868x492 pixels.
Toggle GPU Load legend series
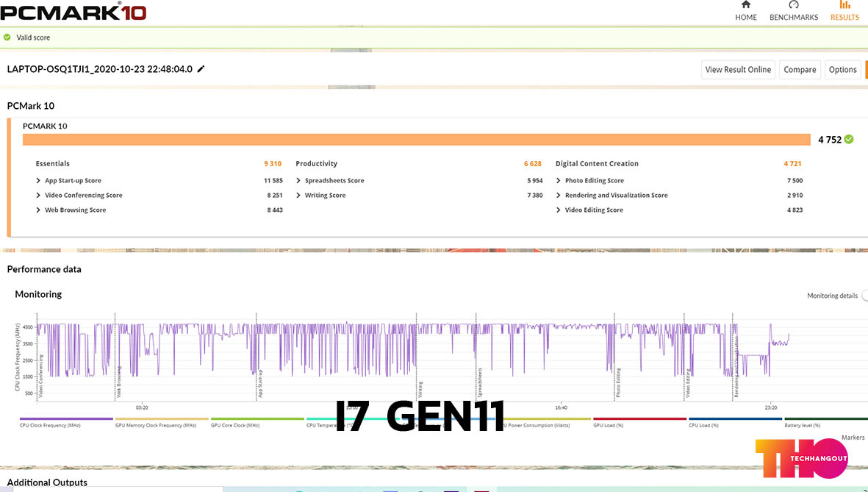[640, 422]
